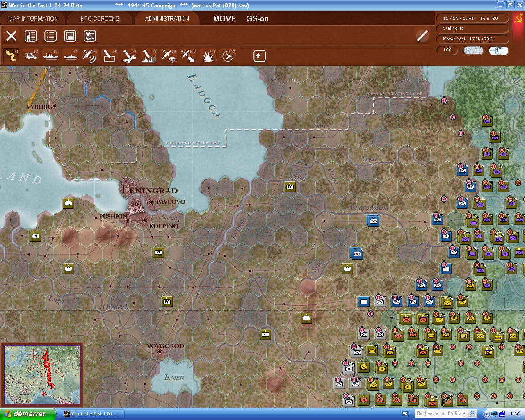Screen dimensions: 525x420
Task: Select the F4 amphibious transport mode
Action: 71,56
